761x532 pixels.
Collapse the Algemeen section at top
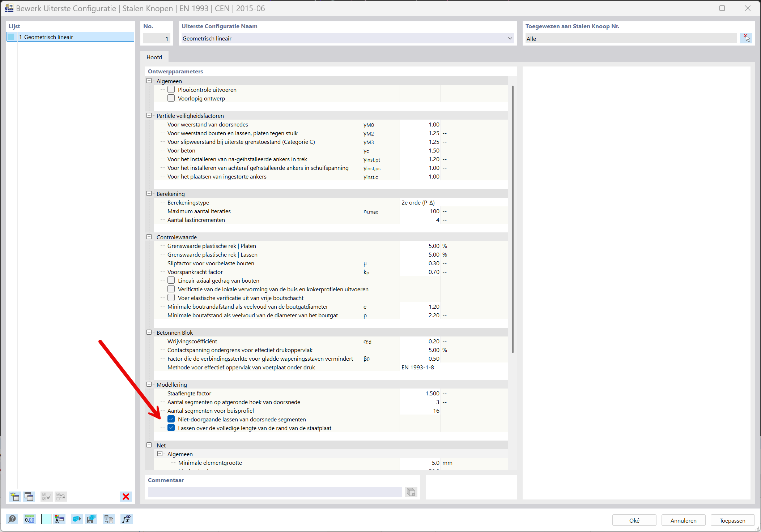click(149, 81)
